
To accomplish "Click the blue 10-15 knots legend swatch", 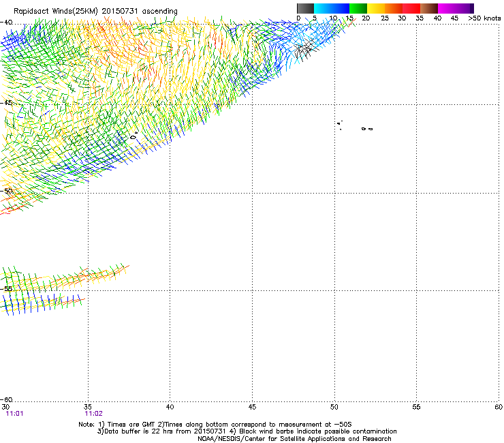I will pos(341,8).
